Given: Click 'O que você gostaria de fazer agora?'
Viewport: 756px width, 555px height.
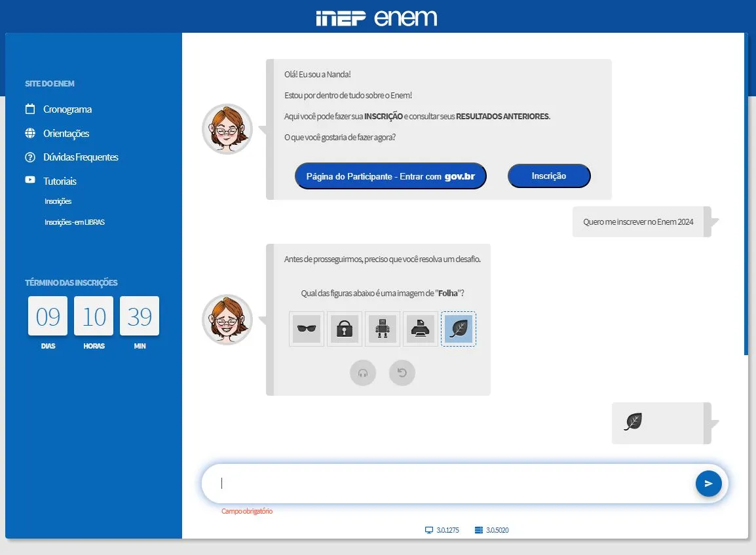Looking at the screenshot, I should click(x=340, y=138).
